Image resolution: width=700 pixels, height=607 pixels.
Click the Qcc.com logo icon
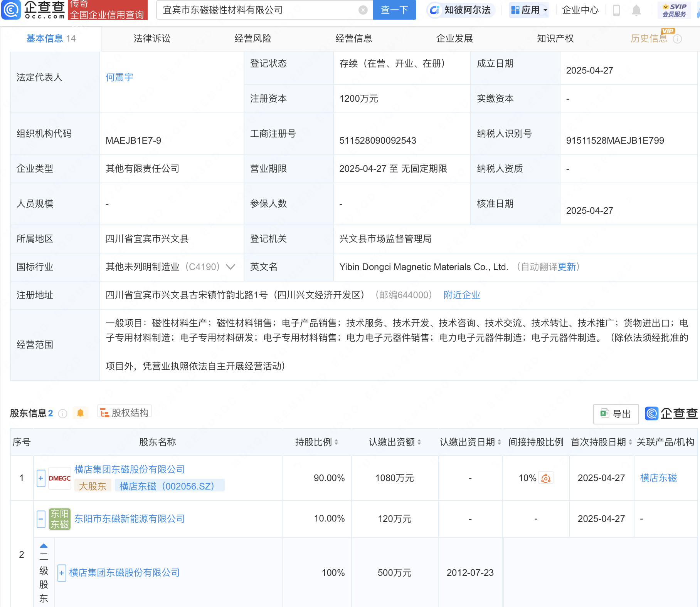[x=11, y=10]
